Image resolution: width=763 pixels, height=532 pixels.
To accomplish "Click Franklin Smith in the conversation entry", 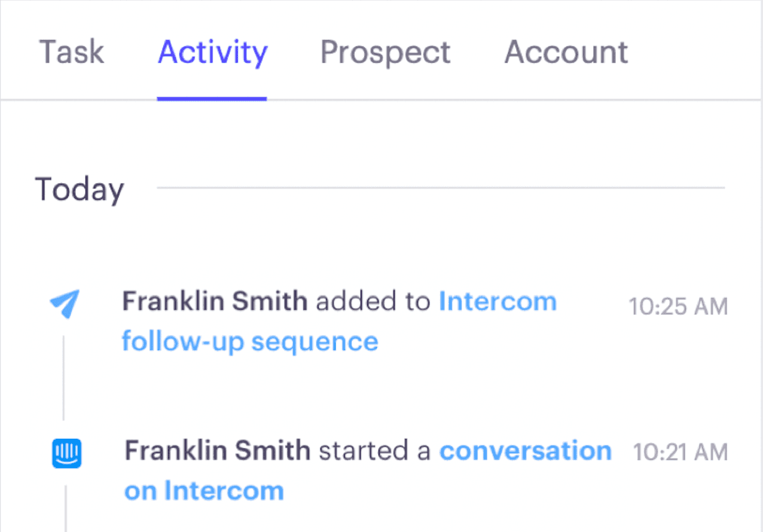I will [x=217, y=451].
